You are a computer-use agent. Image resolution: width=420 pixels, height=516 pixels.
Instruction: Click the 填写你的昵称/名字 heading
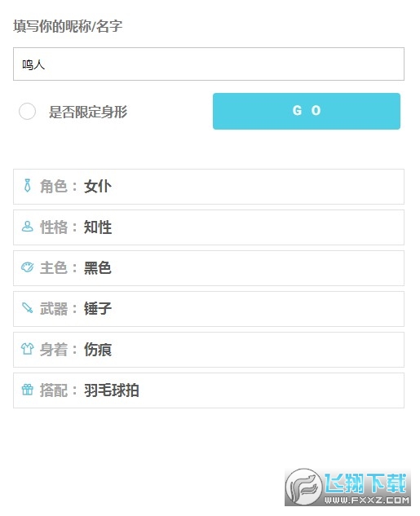68,26
